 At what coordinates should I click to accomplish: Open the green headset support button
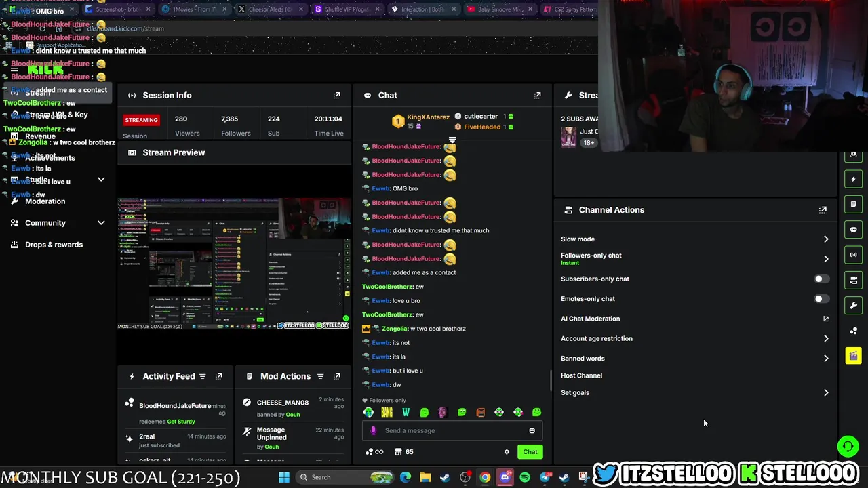pyautogui.click(x=847, y=446)
